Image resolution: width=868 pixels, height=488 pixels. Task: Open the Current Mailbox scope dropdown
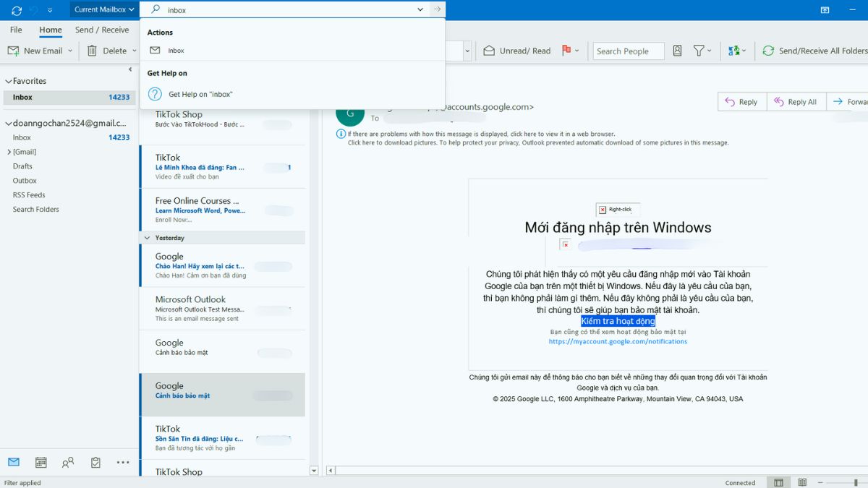tap(104, 9)
